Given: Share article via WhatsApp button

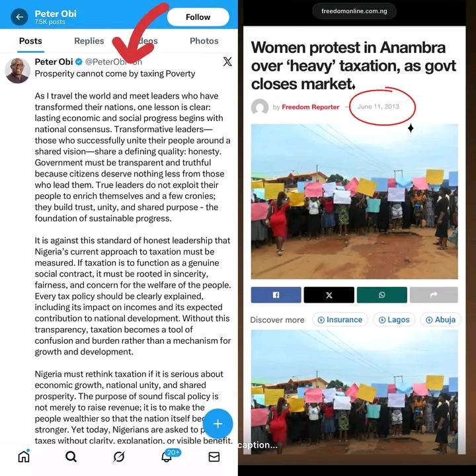Looking at the screenshot, I should 382,295.
